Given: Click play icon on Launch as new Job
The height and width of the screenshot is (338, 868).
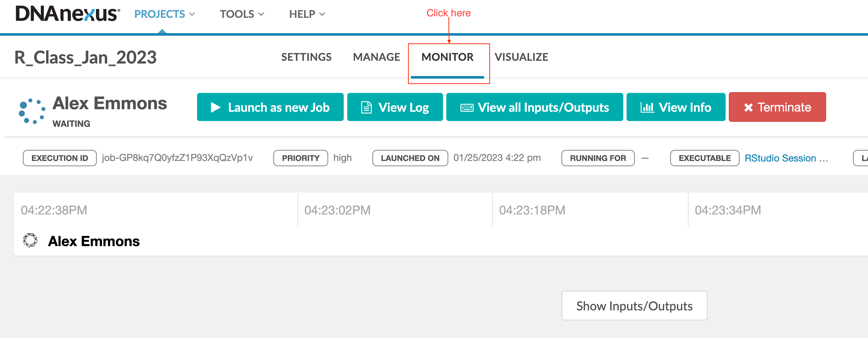Looking at the screenshot, I should click(215, 108).
